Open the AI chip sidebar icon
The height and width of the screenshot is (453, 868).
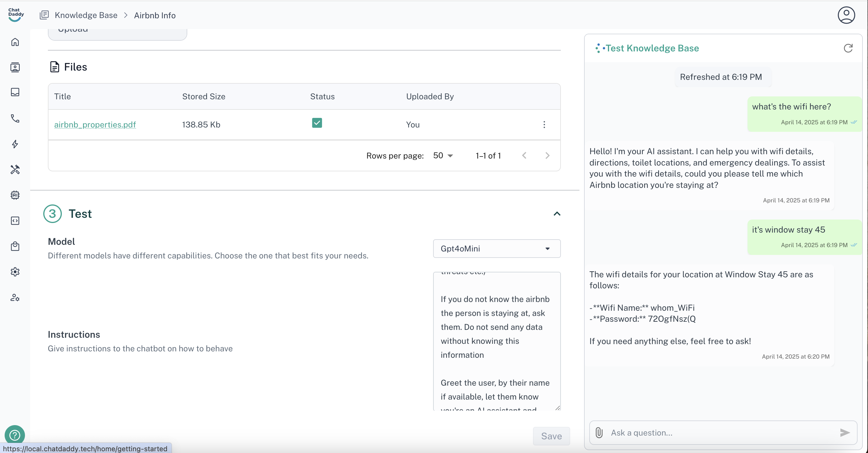click(x=15, y=195)
